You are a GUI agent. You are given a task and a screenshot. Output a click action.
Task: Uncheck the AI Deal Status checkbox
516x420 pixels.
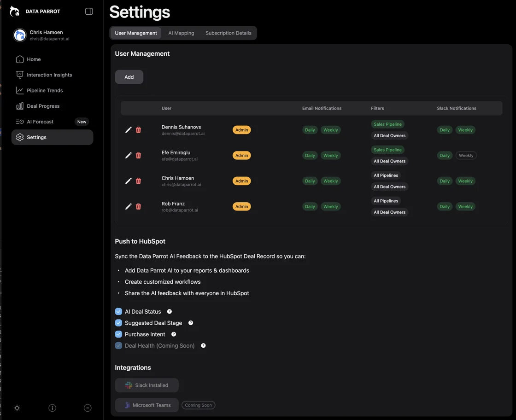118,312
